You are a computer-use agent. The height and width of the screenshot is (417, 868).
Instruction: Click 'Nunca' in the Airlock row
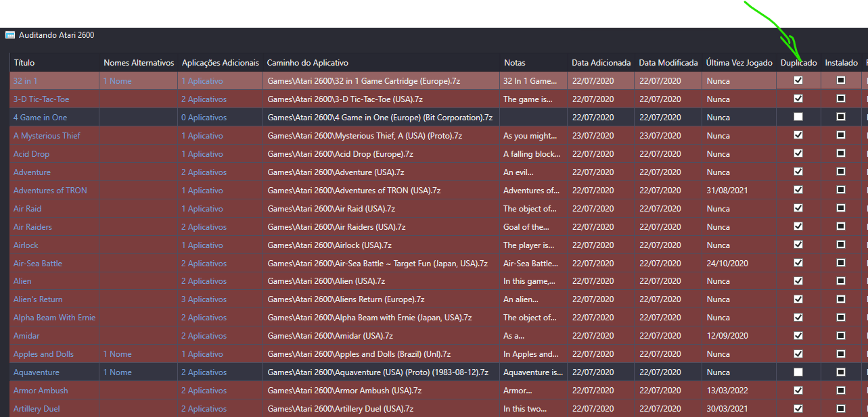point(718,245)
